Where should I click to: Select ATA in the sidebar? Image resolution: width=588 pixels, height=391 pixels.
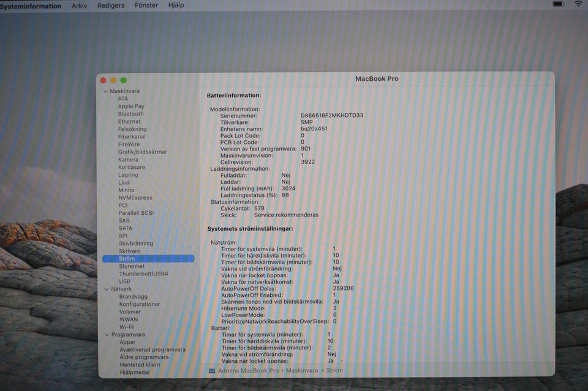[123, 99]
